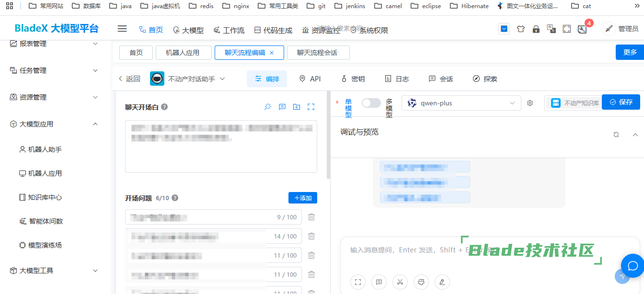Collapse the 大模型应用 sidebar menu

tap(54, 124)
